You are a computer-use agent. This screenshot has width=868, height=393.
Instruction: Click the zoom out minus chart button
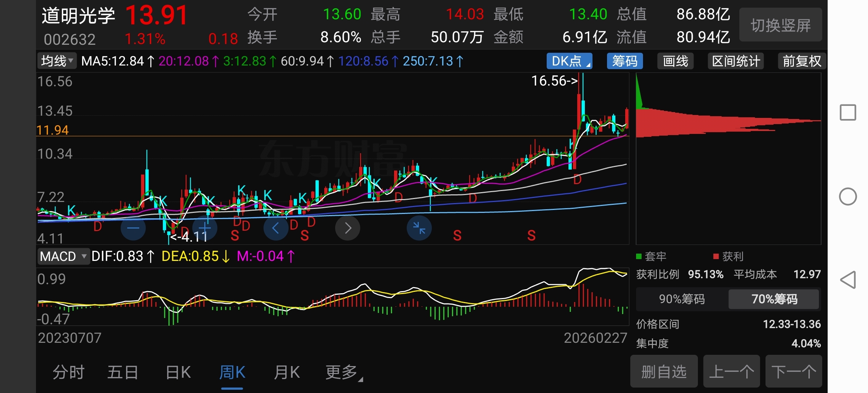[x=133, y=228]
